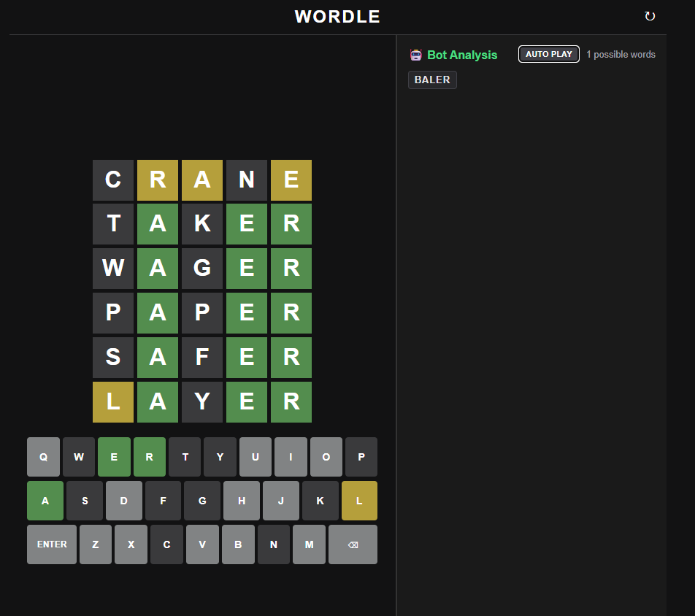The width and height of the screenshot is (695, 616).
Task: Select the suggested word BALER
Action: coord(432,80)
